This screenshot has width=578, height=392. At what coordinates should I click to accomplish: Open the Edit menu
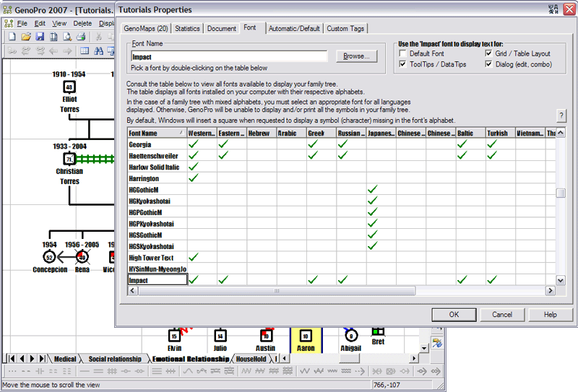click(40, 24)
